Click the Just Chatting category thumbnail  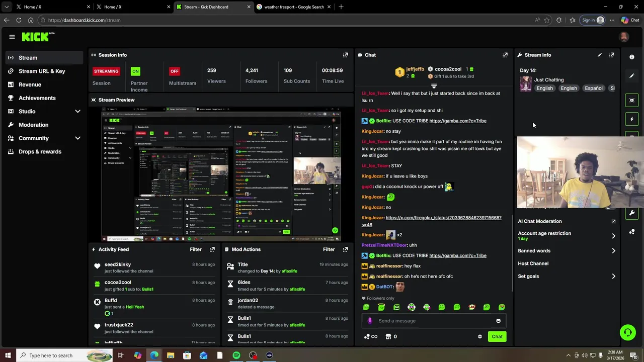(526, 83)
